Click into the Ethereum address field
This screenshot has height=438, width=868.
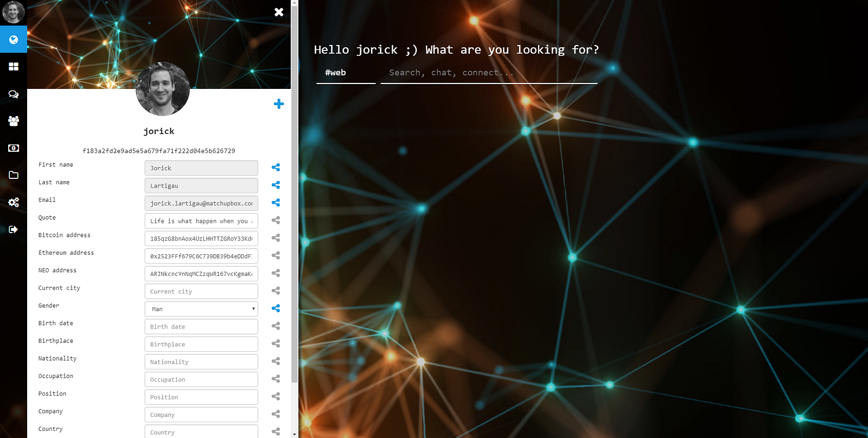[201, 256]
